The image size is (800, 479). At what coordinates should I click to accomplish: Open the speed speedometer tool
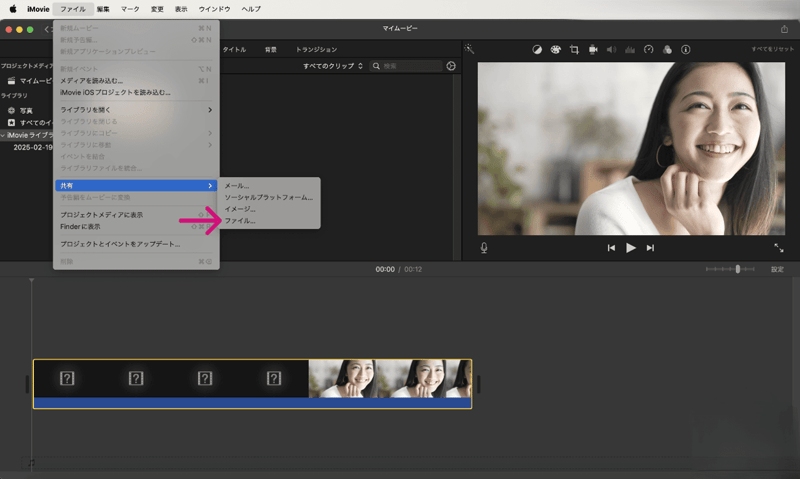(648, 49)
